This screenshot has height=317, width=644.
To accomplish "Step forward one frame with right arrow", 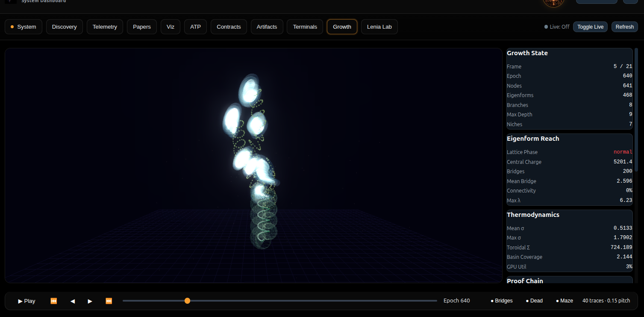I will tap(90, 301).
